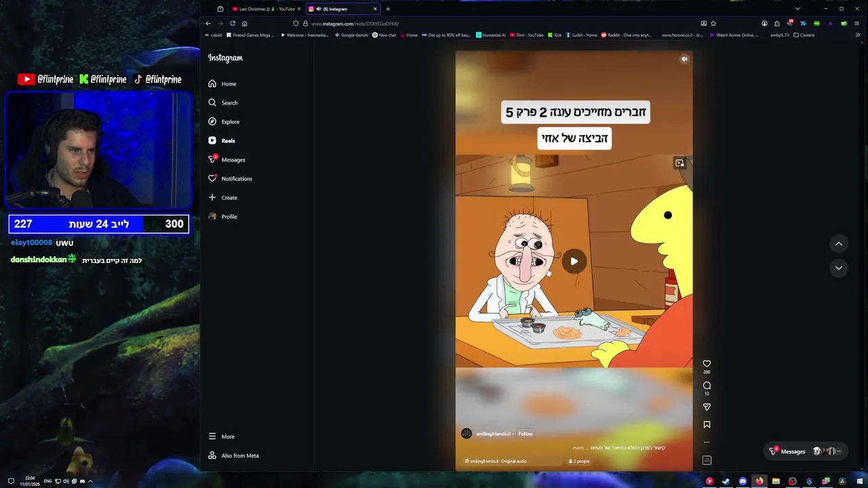The image size is (868, 488).
Task: Open Messages in the left sidebar
Action: [227, 160]
